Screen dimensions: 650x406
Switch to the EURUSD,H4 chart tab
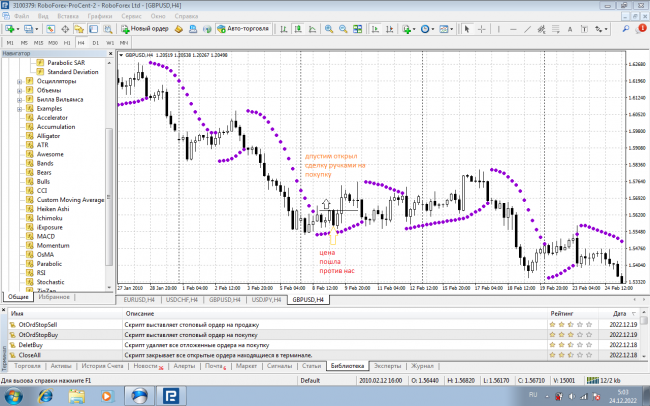click(x=145, y=299)
